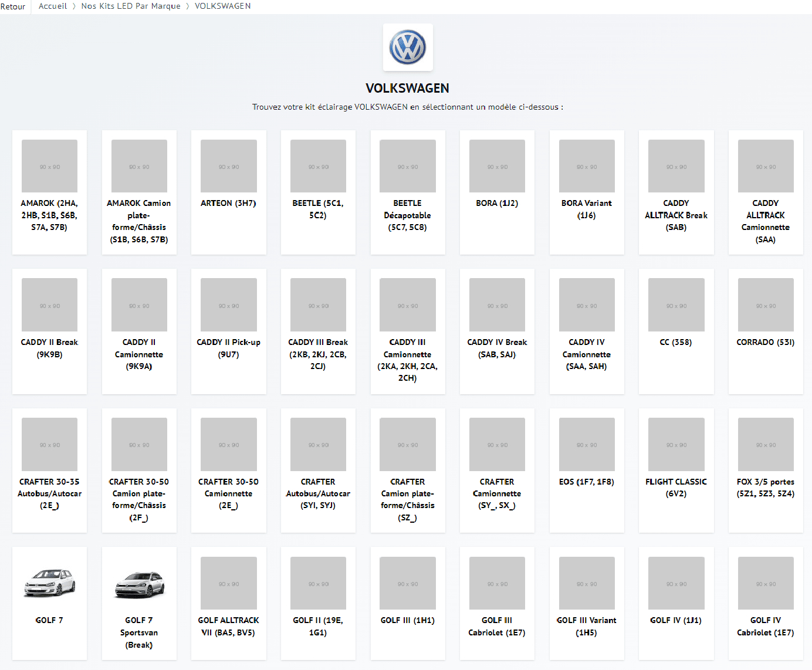Choose the CC (358) model
The height and width of the screenshot is (670, 812).
coord(676,331)
